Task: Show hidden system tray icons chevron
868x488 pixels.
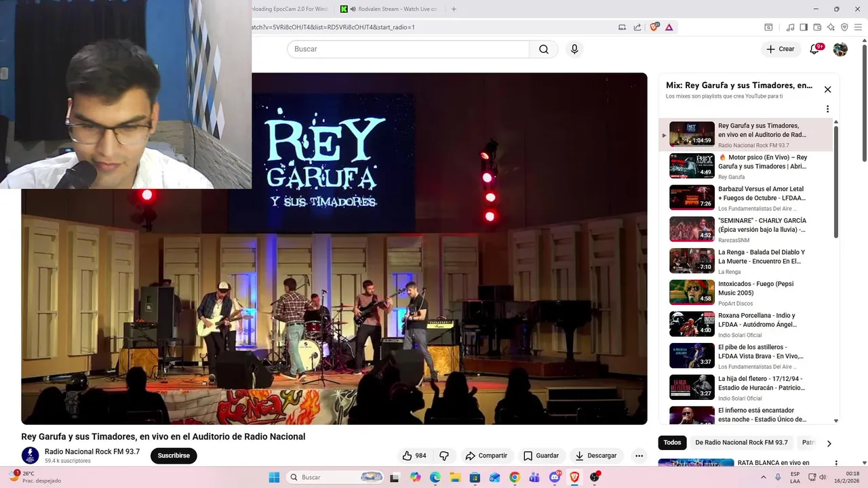Action: (763, 477)
